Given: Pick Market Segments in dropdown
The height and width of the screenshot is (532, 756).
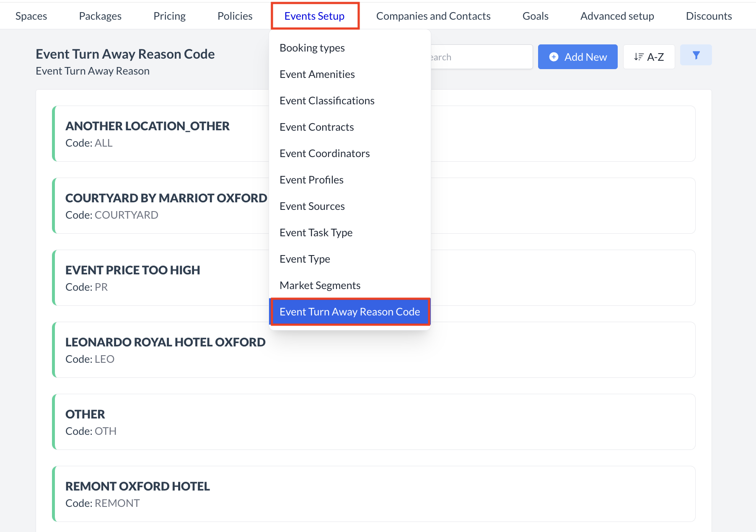Looking at the screenshot, I should coord(320,285).
